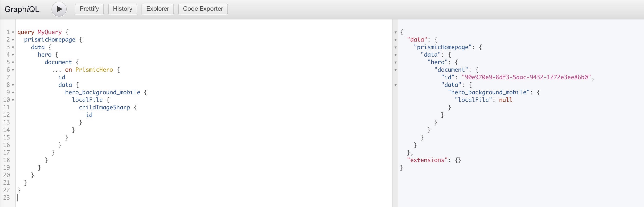The image size is (644, 207).
Task: Click the id field on query line 7
Action: [62, 77]
